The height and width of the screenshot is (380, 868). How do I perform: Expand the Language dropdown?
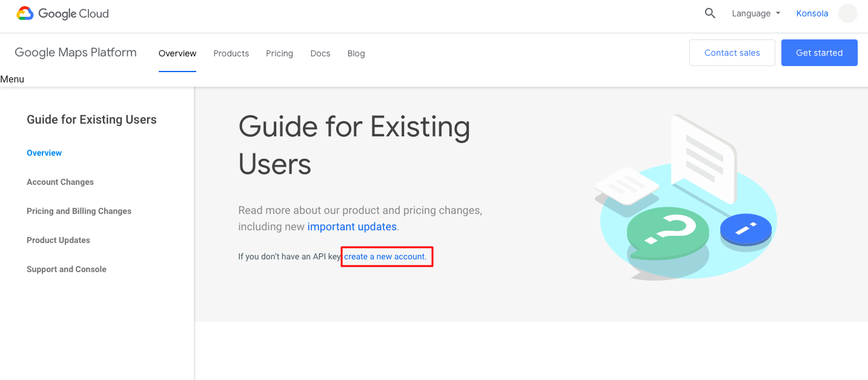point(755,13)
